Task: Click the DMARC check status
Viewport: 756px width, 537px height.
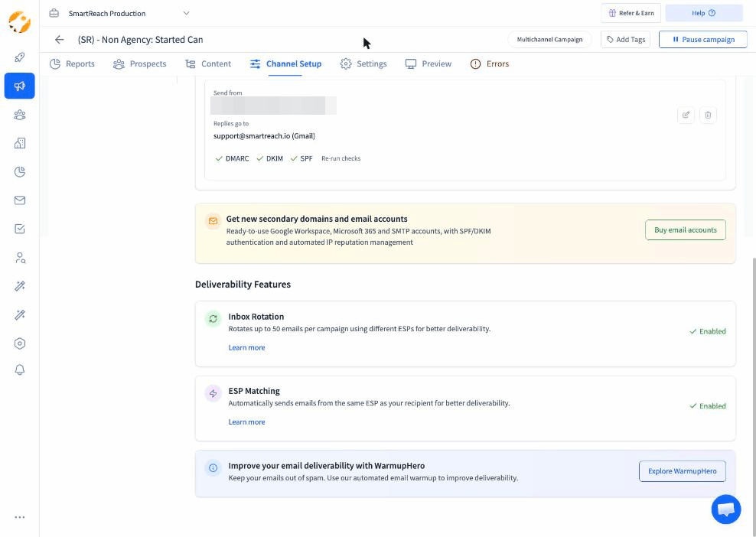Action: 232,158
